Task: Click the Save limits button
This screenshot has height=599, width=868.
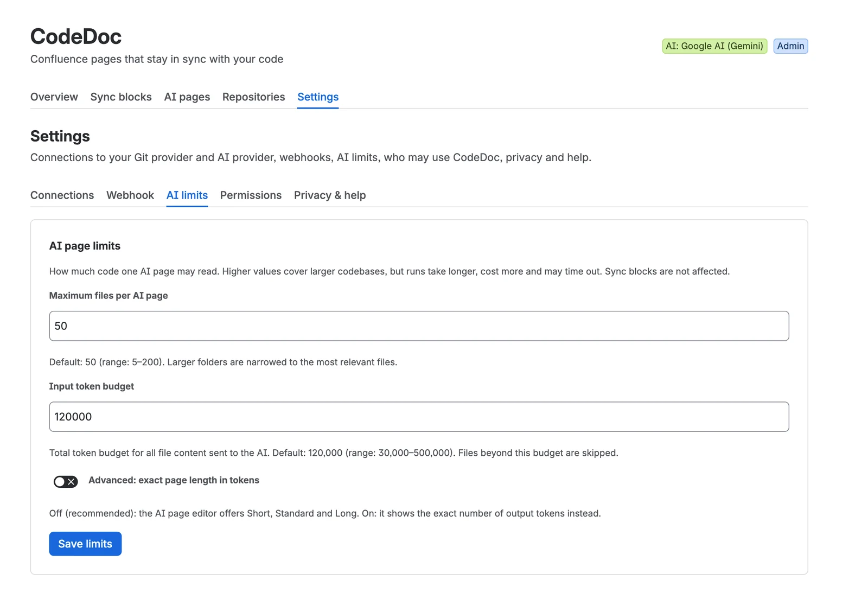Action: pyautogui.click(x=85, y=544)
